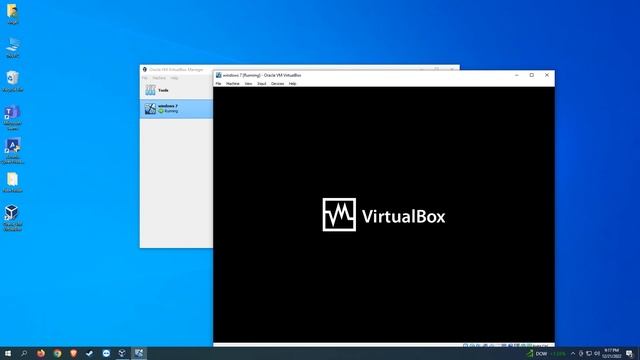Screen dimensions: 640x360
Task: Open the Action Center notifications icon
Action: pos(629,353)
